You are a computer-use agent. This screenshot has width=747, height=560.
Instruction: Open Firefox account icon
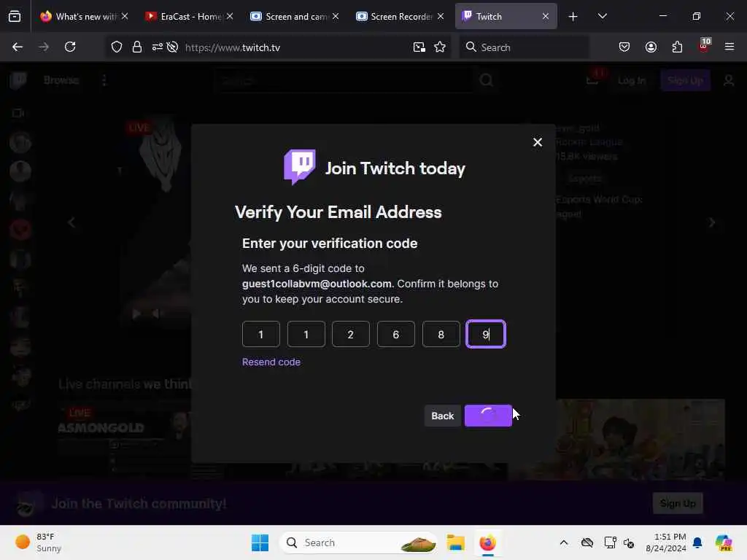point(651,47)
